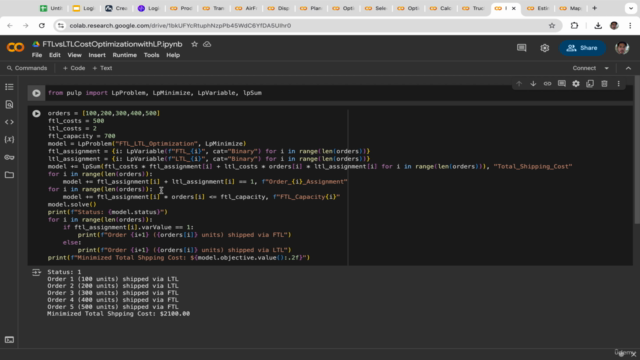This screenshot has height=360, width=640.
Task: Open a new browser tab
Action: tap(594, 8)
